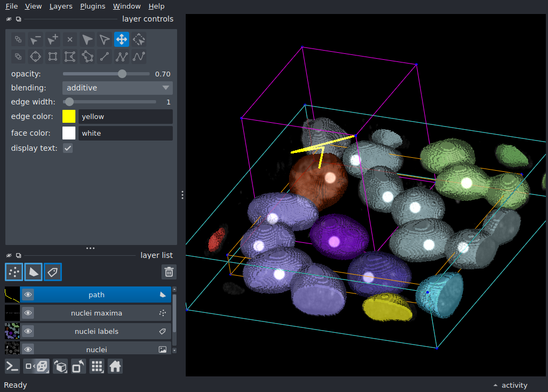548x392 pixels.
Task: Open the yellow edge color swatch
Action: (x=69, y=116)
